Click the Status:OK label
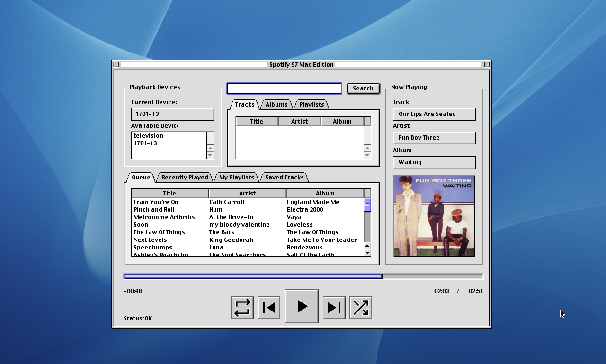606x364 pixels. 138,319
